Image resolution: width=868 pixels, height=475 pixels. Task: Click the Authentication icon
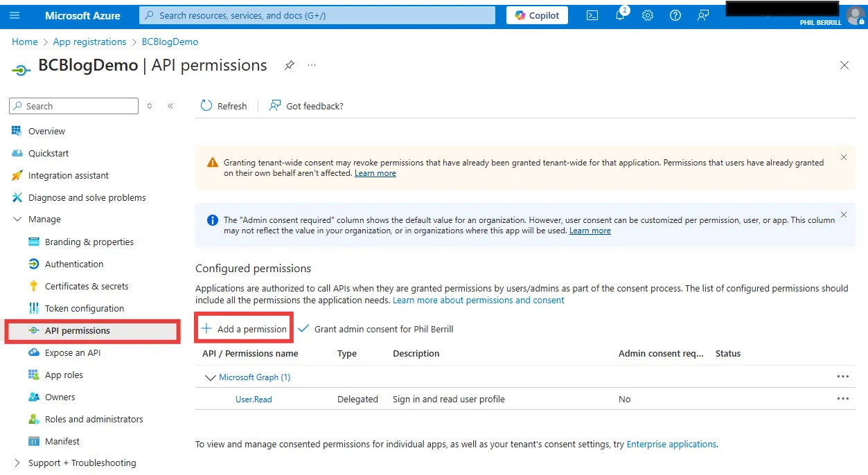[33, 264]
